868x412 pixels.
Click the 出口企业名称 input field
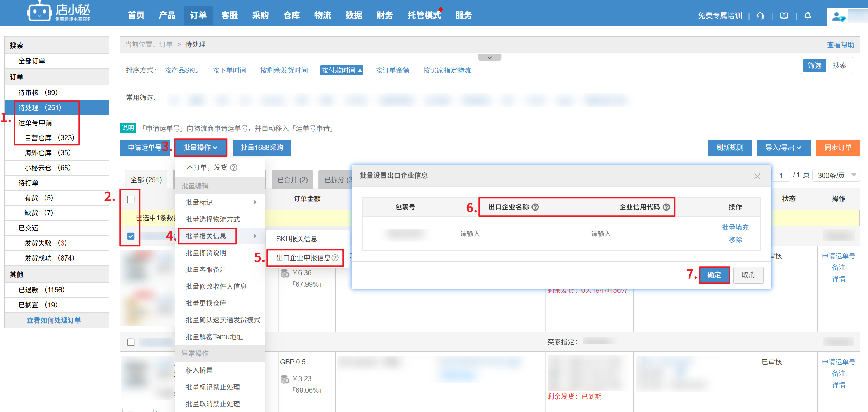click(513, 234)
